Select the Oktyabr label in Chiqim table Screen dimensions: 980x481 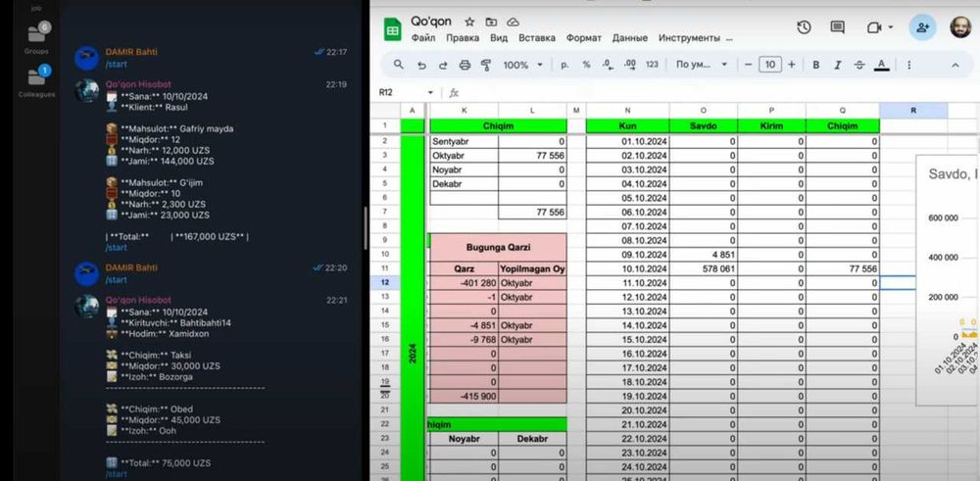[x=464, y=156]
